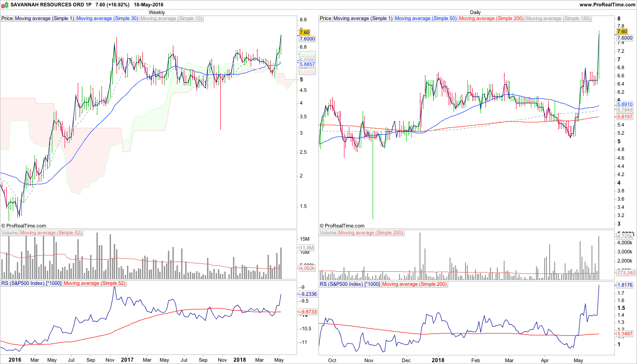Toggle the greyed Moving average (Simple 150) label
Screen dimensions: 637x364
click(x=558, y=19)
